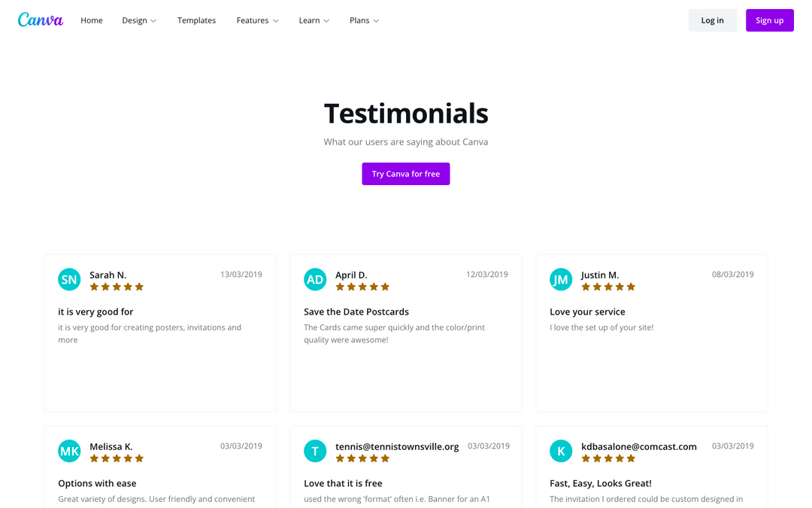
Task: Click the Canva logo
Action: [x=41, y=20]
